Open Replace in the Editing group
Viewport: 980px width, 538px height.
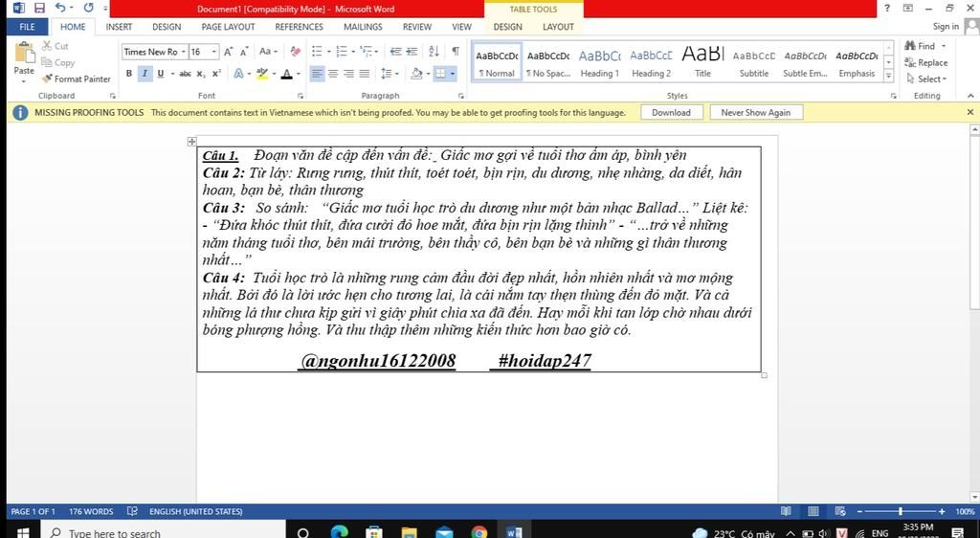pos(926,62)
